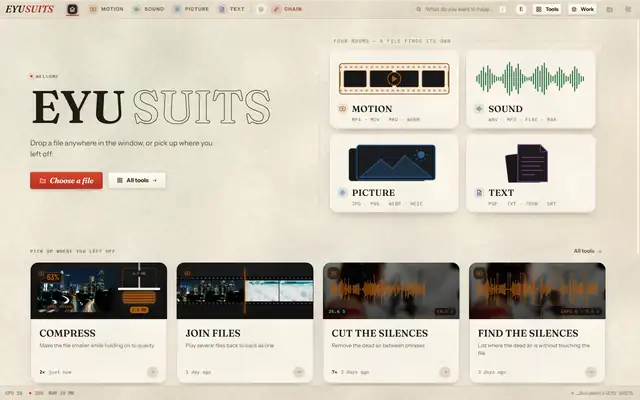Click the document icon beside TEXT title
640x400 pixels.
point(479,192)
